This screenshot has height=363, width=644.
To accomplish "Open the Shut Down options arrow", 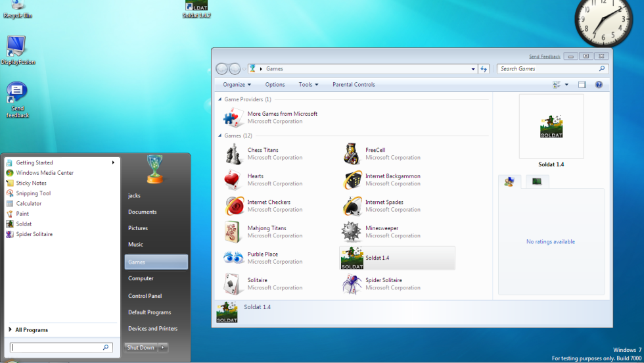I will (x=163, y=347).
